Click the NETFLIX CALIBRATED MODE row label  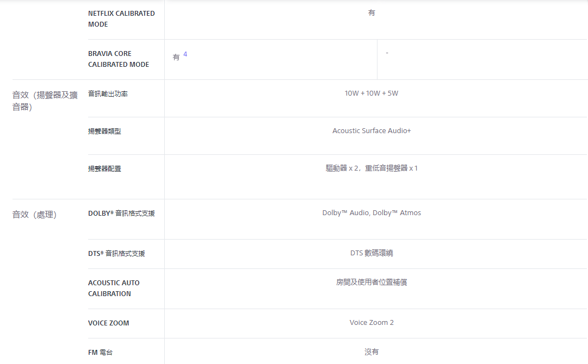point(121,18)
